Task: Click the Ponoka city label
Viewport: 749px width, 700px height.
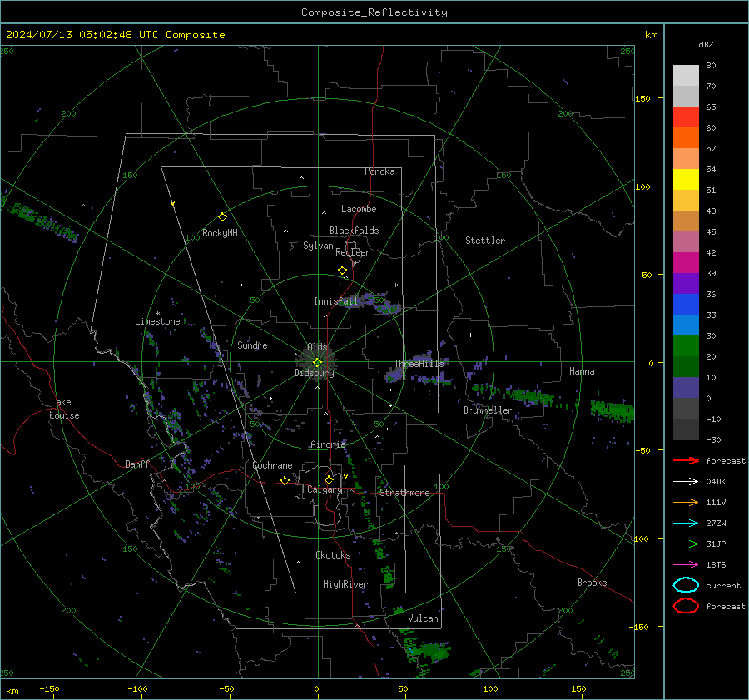Action: pos(379,171)
